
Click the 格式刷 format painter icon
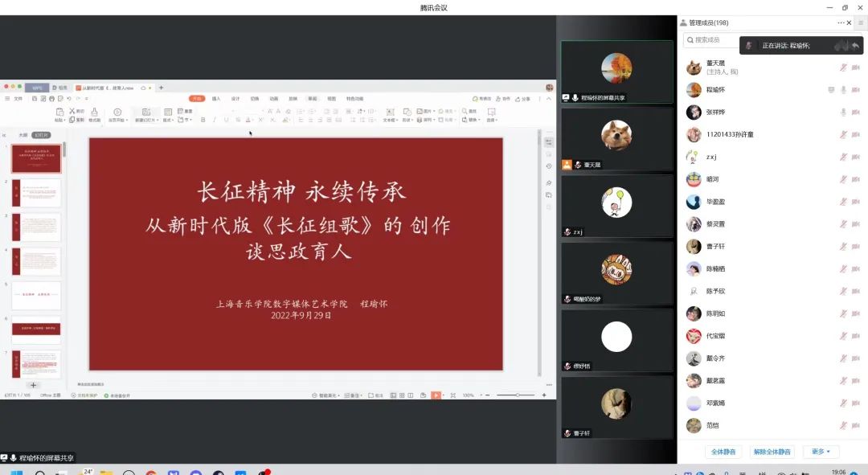(x=94, y=116)
